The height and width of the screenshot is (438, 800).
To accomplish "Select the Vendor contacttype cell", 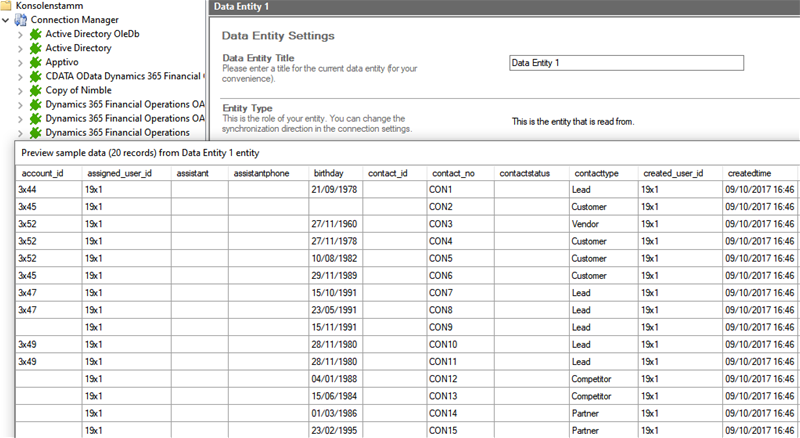I will (x=586, y=224).
